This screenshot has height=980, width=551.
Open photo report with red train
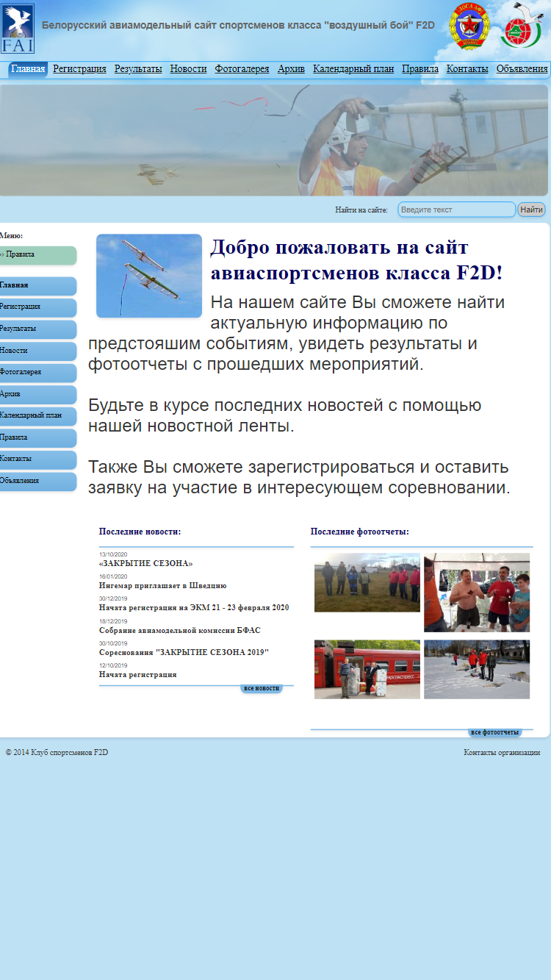point(367,669)
